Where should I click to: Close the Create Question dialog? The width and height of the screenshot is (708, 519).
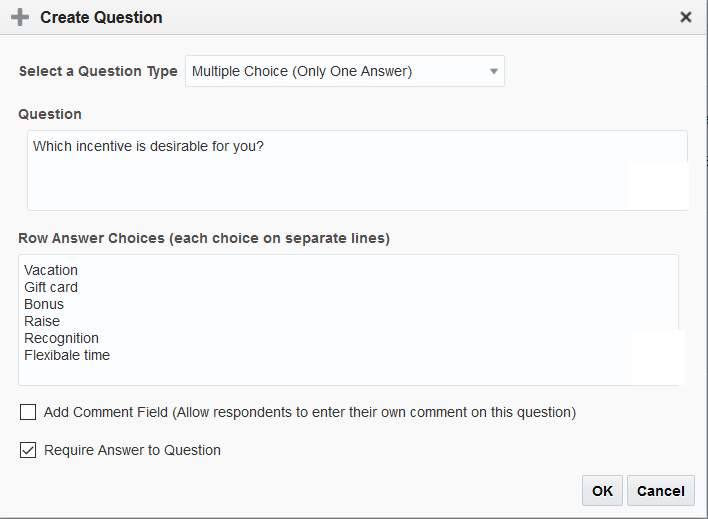click(x=685, y=17)
